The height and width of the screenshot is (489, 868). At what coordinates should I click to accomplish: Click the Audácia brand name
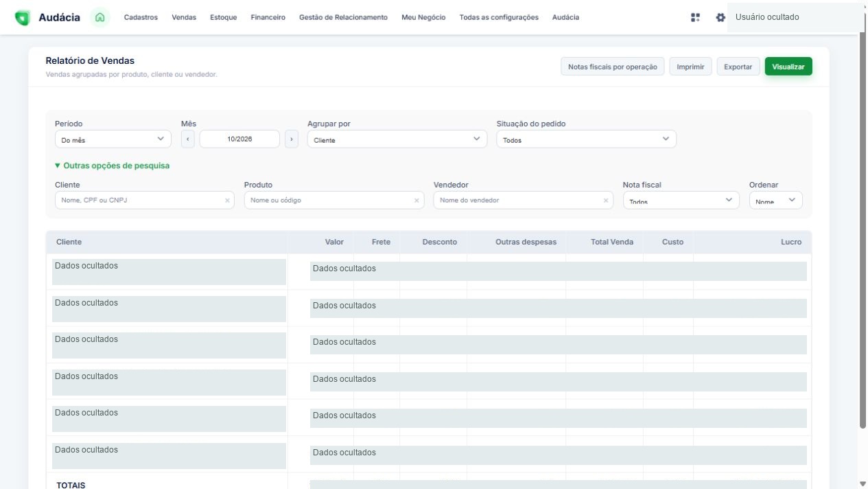click(59, 17)
